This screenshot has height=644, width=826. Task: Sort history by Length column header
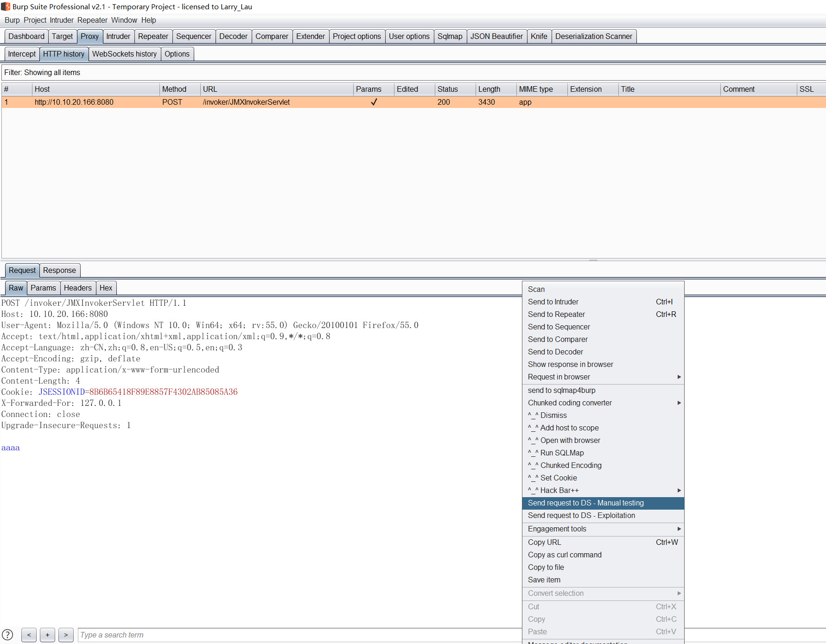point(496,89)
